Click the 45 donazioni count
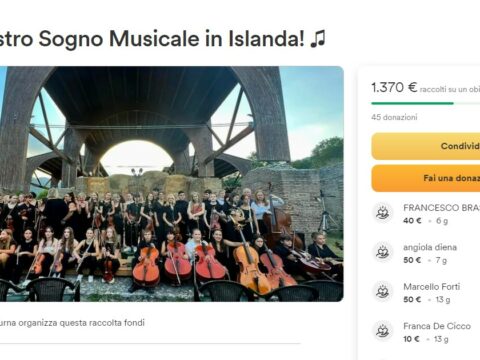 click(394, 117)
